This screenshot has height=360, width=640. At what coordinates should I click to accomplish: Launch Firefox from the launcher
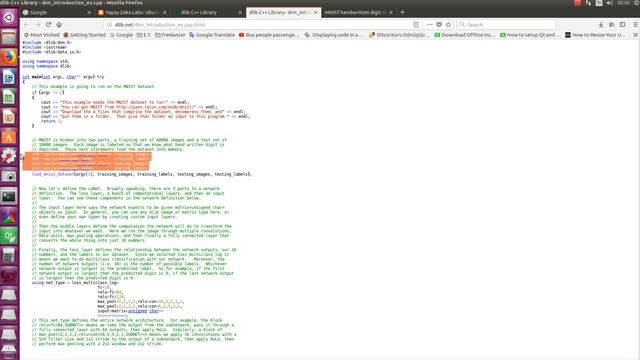pos(9,57)
